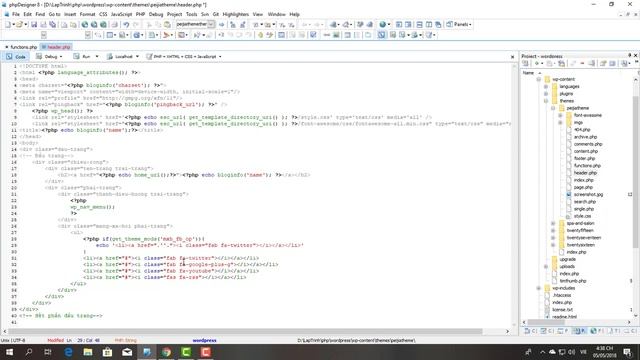The width and height of the screenshot is (640, 360).
Task: Click the Panels layout icon
Action: [x=449, y=24]
